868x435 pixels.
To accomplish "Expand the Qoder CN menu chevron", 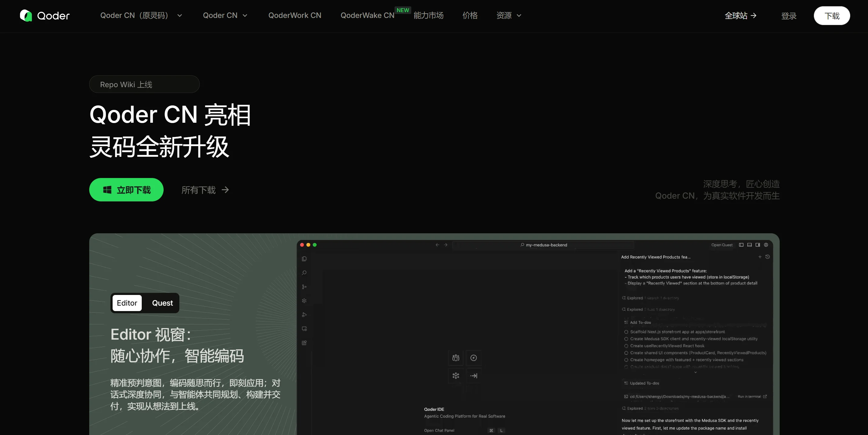I will 245,15.
